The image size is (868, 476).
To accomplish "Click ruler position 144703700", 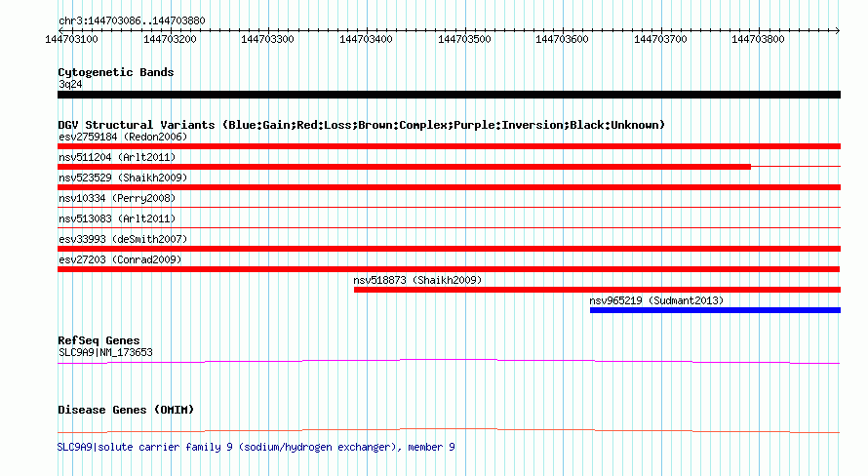I will [x=660, y=39].
